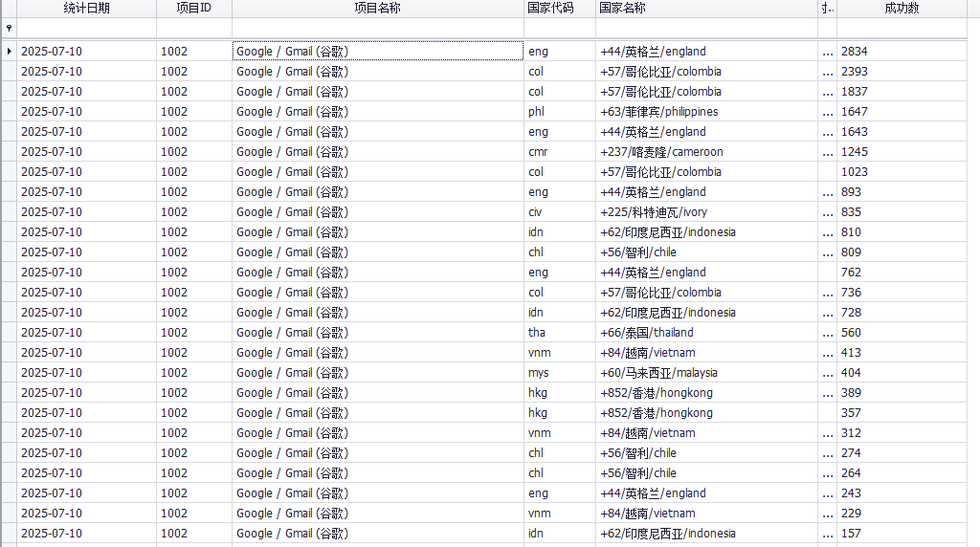Focus the filter box under 项目名称
This screenshot has width=980, height=547.
coord(377,28)
